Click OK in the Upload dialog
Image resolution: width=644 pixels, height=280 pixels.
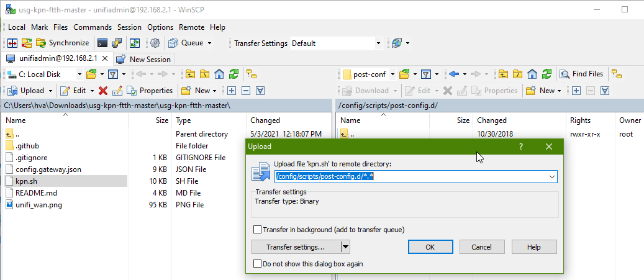coord(430,247)
